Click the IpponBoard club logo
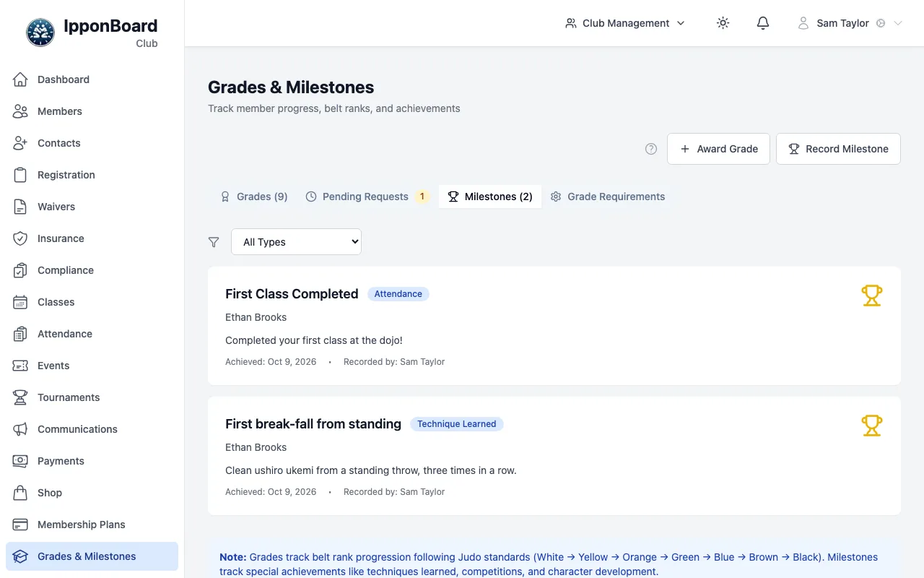This screenshot has width=924, height=578. 40,33
